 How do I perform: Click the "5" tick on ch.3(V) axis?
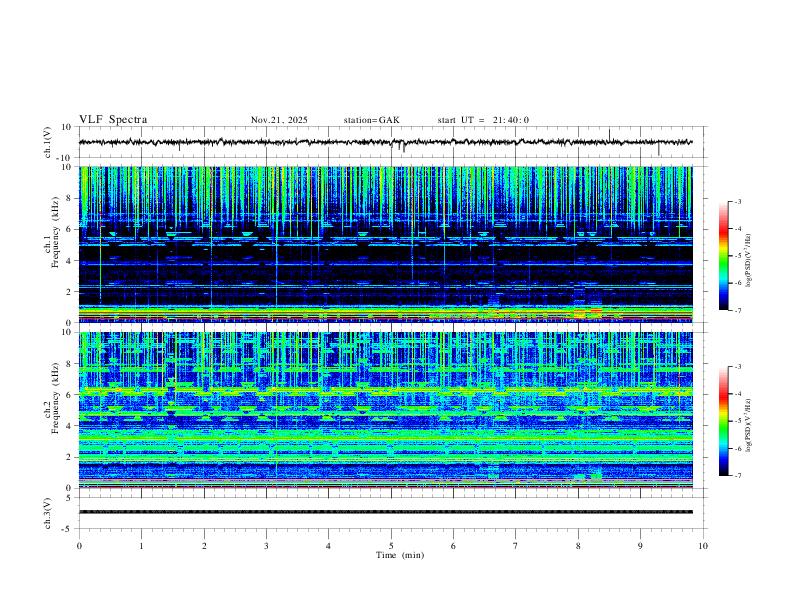pos(70,497)
